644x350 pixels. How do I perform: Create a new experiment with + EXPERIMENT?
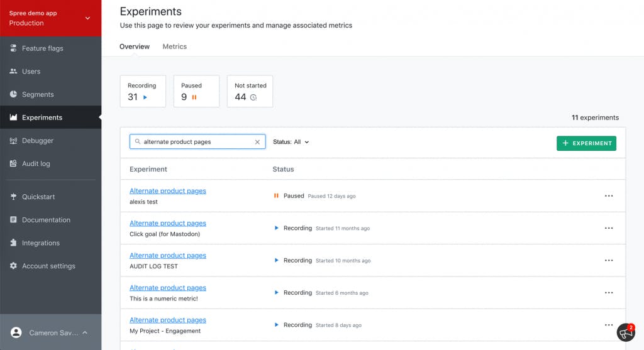click(x=586, y=143)
